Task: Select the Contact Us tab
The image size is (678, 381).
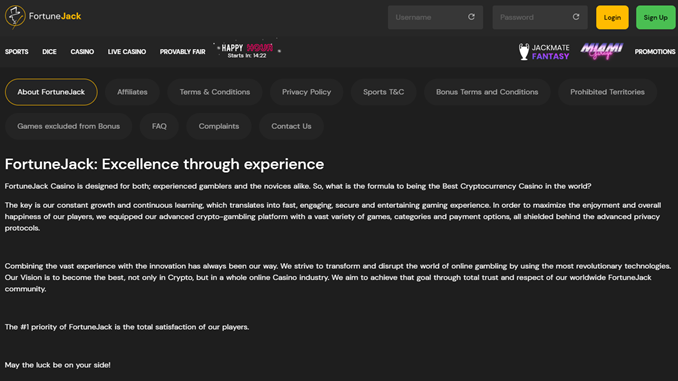Action: (291, 126)
